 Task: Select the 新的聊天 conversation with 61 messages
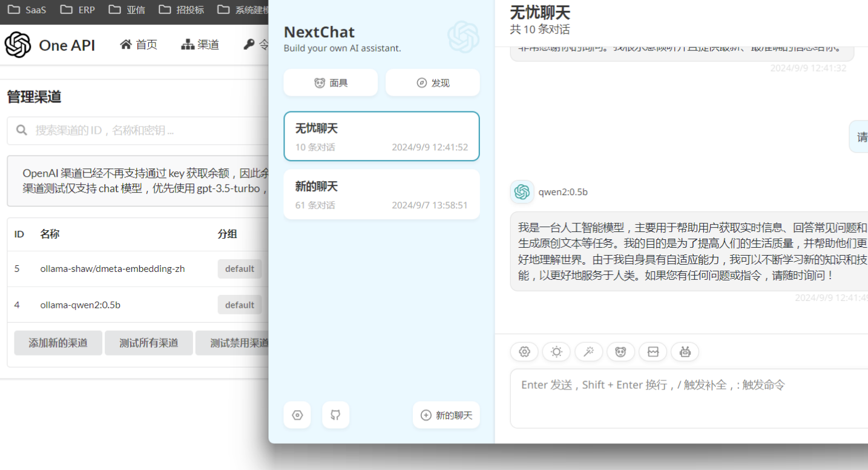tap(382, 194)
